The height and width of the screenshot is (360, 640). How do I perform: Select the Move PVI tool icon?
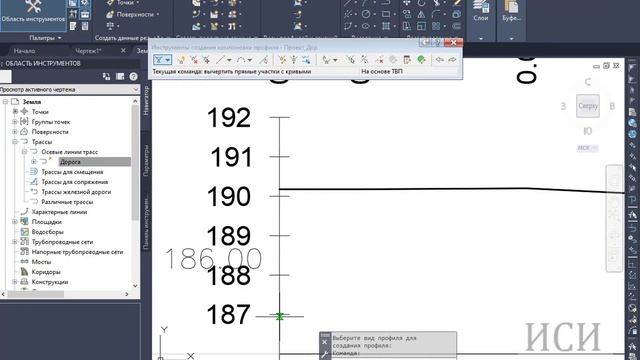[207, 60]
